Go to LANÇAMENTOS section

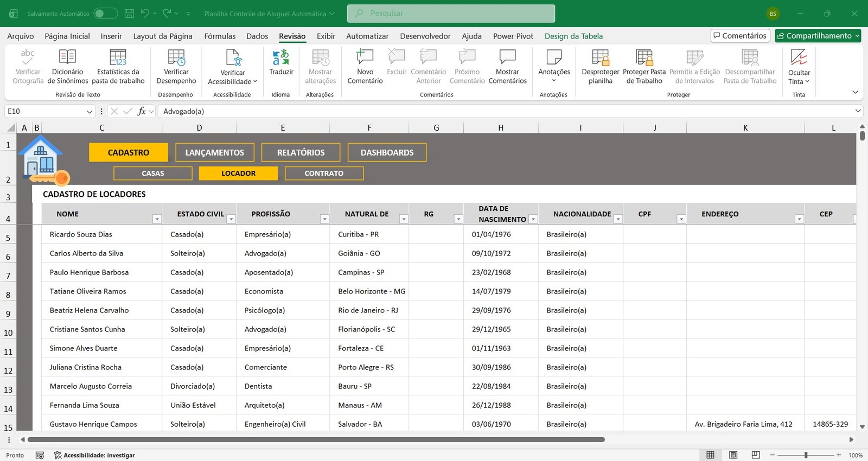tap(215, 152)
